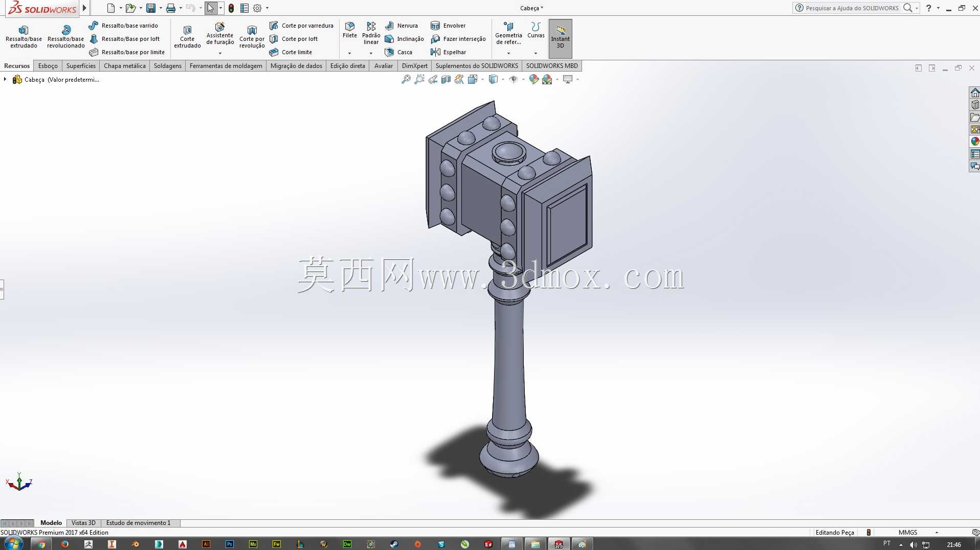Image resolution: width=980 pixels, height=550 pixels.
Task: Select Corte por revolução tool
Action: tap(252, 36)
